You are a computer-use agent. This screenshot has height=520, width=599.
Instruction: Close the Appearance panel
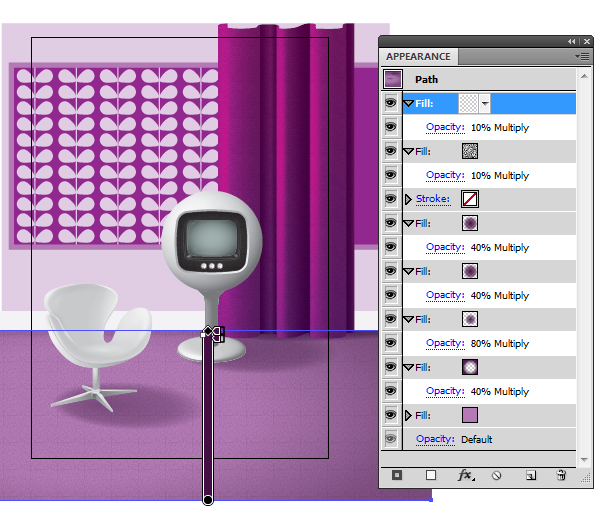[x=587, y=41]
